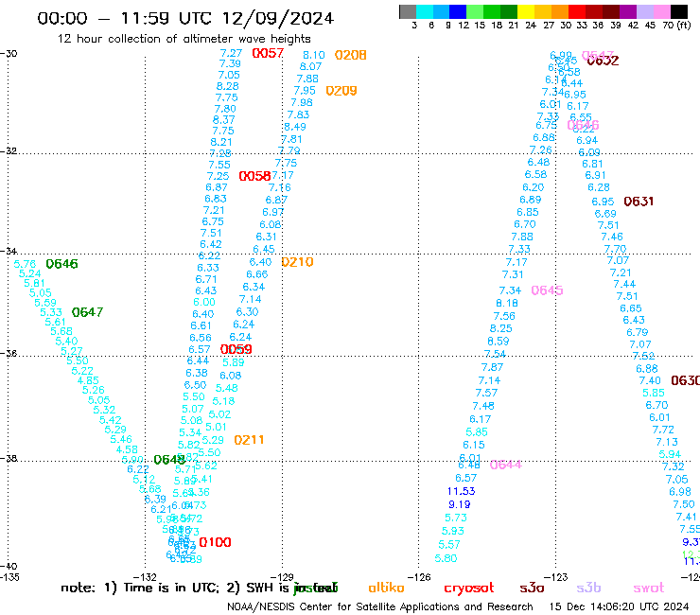Viewport: 700px width, 615px height.
Task: Click the date title '12/09/2024'
Action: click(x=277, y=18)
